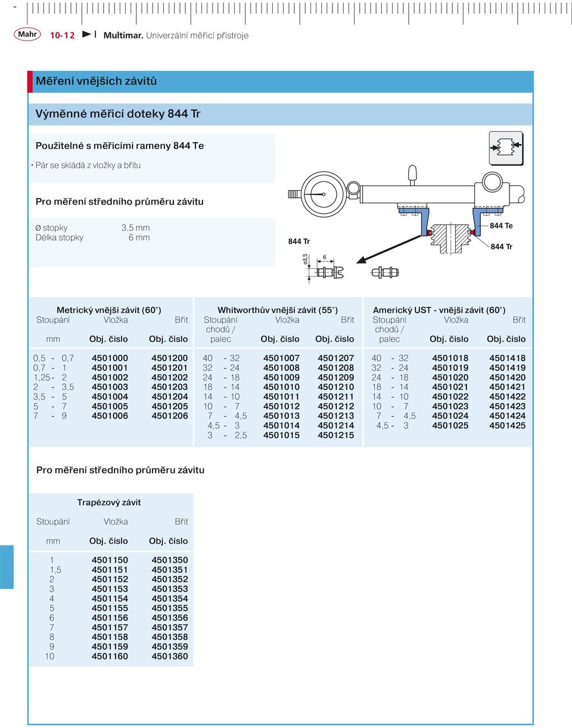Click the 'Whitworthův vnější závit (55°)' table header
The height and width of the screenshot is (728, 572).
278,310
